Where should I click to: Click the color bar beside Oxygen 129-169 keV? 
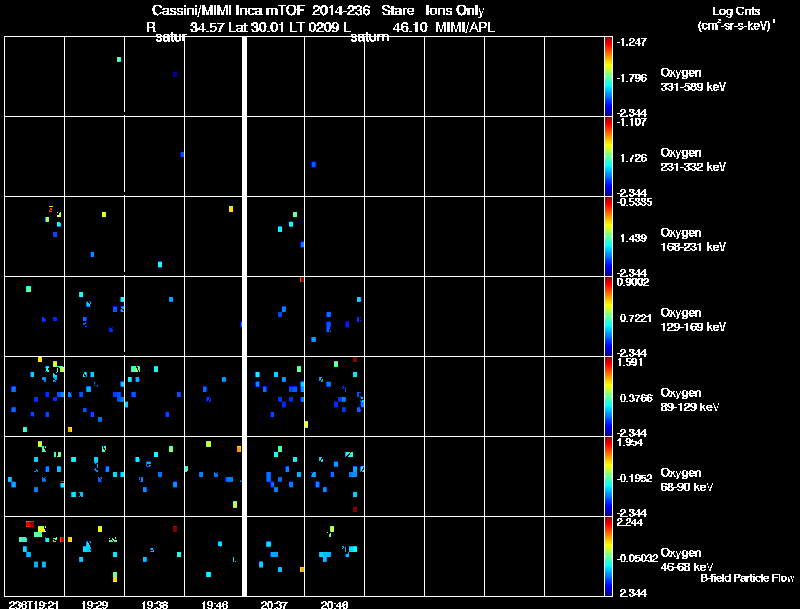point(608,316)
